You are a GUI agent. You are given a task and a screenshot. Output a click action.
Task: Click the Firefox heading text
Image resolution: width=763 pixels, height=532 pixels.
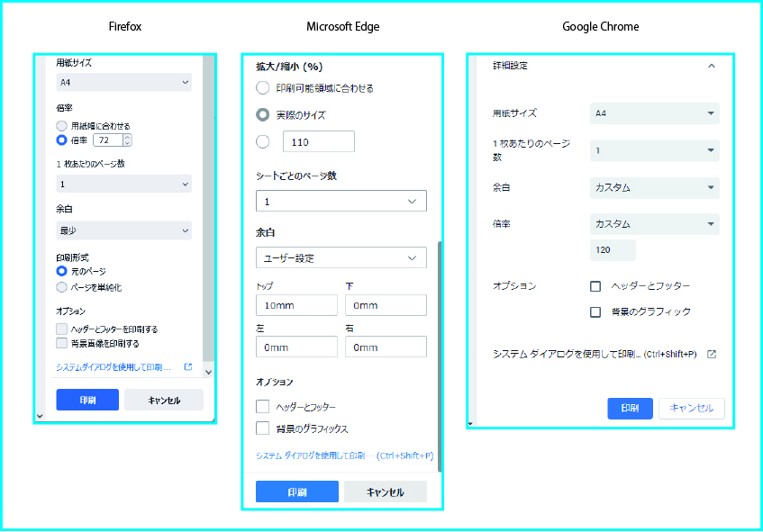click(x=125, y=27)
